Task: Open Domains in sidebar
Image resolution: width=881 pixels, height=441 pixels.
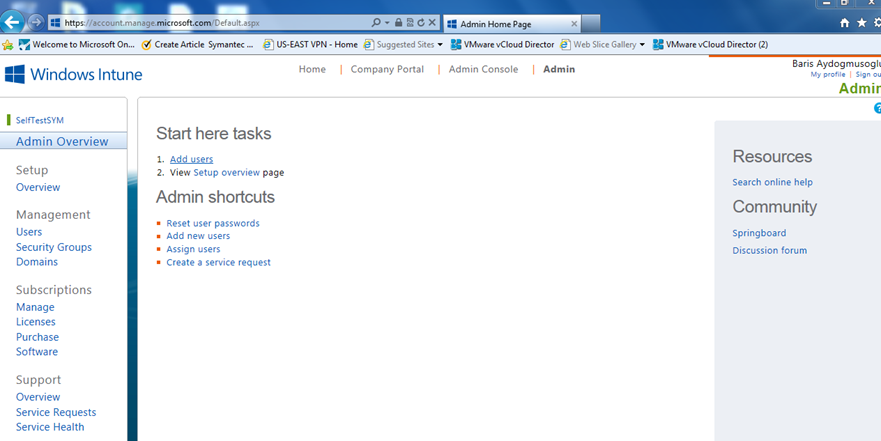Action: pos(37,262)
